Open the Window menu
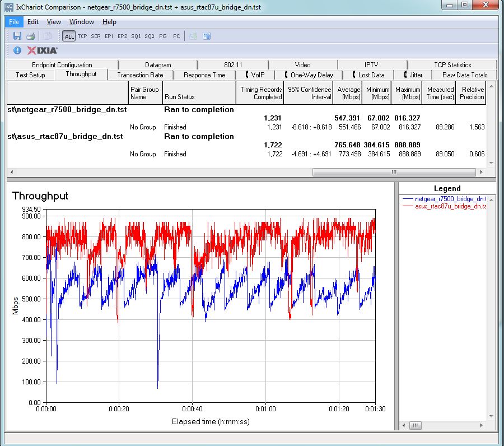504x446 pixels. click(82, 22)
